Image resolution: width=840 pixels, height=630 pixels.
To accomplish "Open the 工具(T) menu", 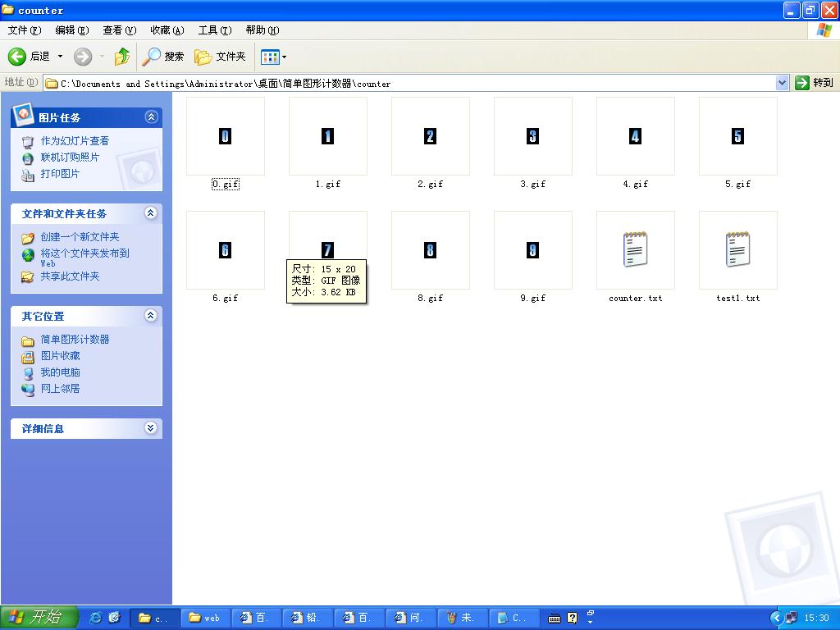I will (x=215, y=30).
